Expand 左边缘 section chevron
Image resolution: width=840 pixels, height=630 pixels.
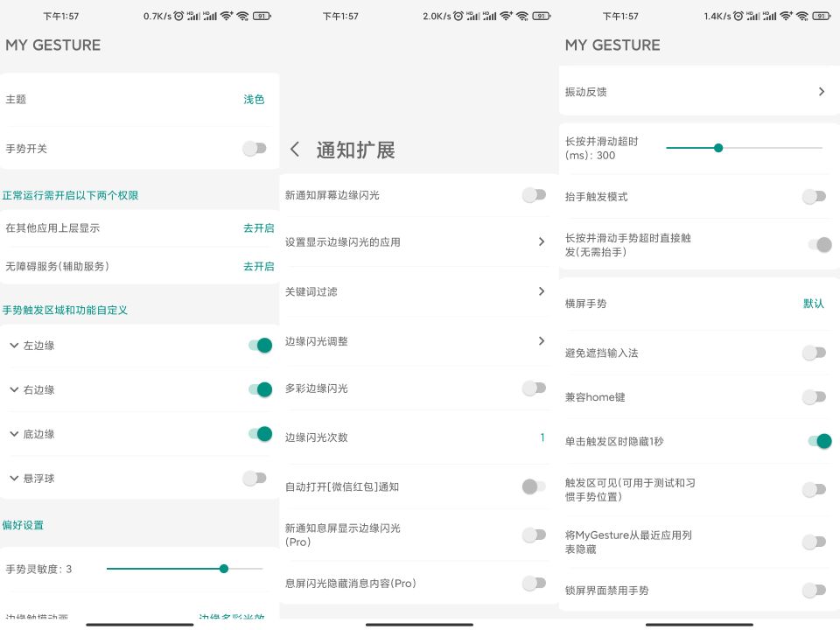pos(14,346)
